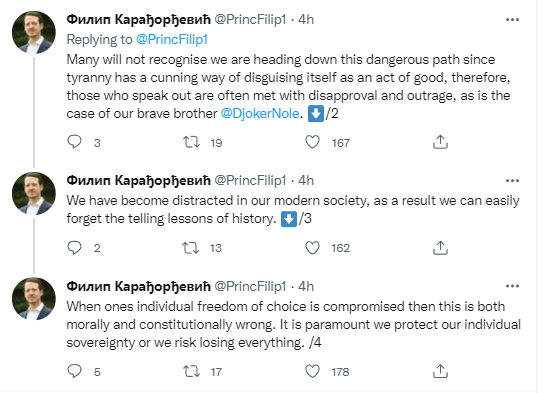Like the tweet with 178 likes

click(x=312, y=371)
